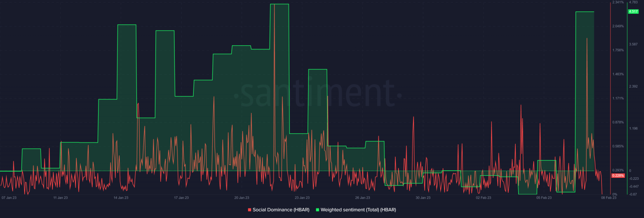Click the red 0.228% value badge
This screenshot has width=644, height=218.
click(x=618, y=176)
